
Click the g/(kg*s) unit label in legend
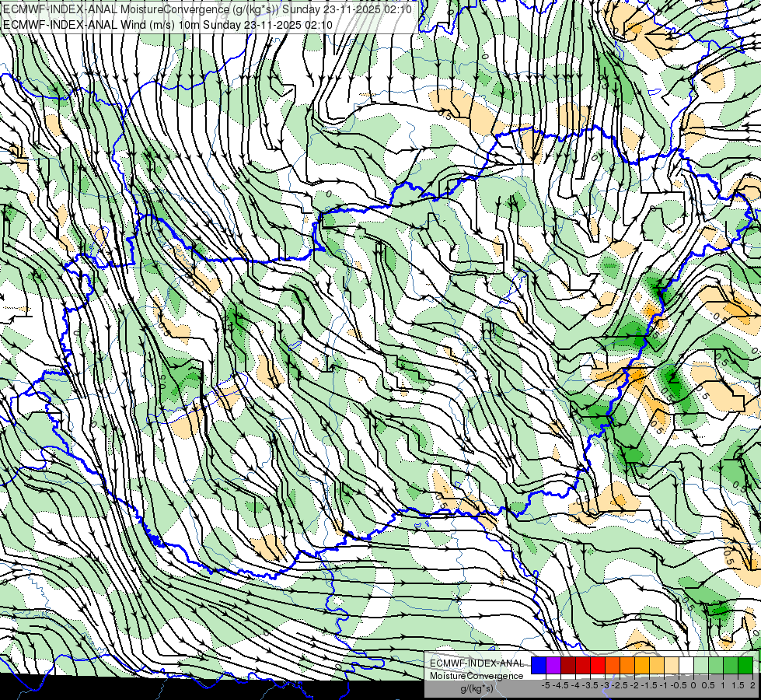[x=477, y=689]
